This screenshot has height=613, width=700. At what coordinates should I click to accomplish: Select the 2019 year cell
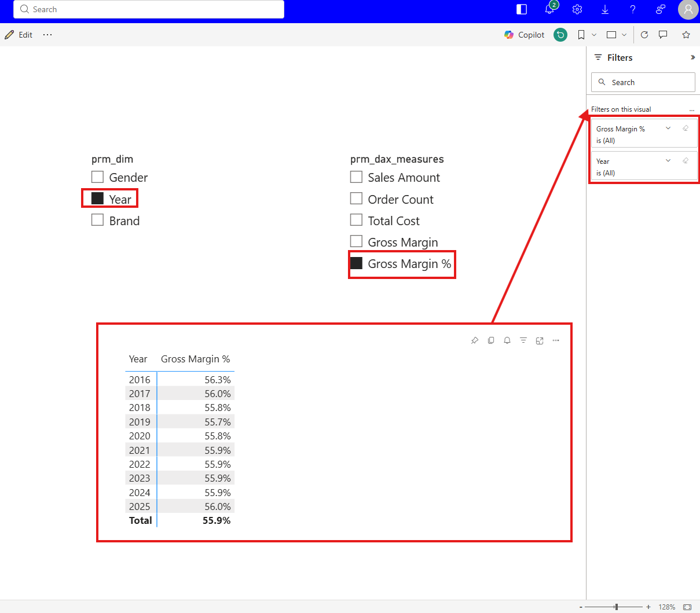(x=140, y=422)
